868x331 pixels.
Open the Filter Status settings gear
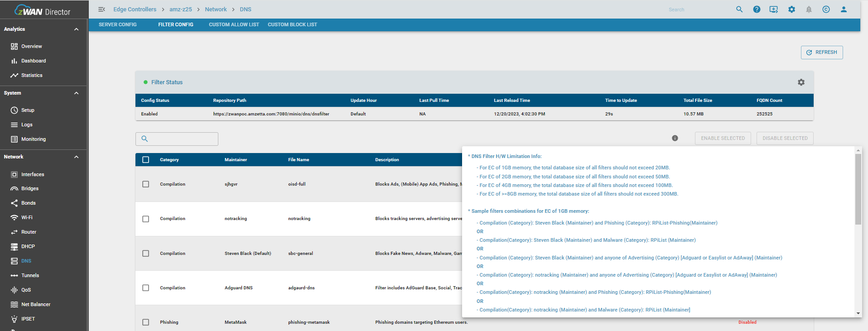click(801, 82)
